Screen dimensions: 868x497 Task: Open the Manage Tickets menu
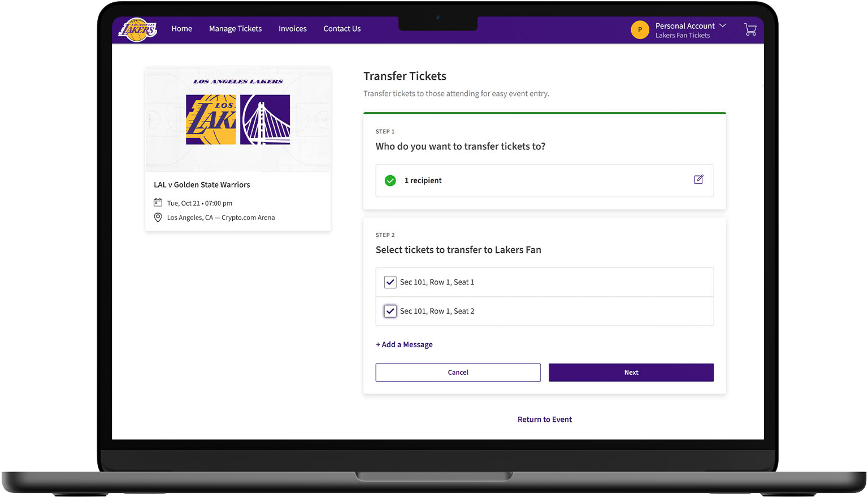(235, 29)
